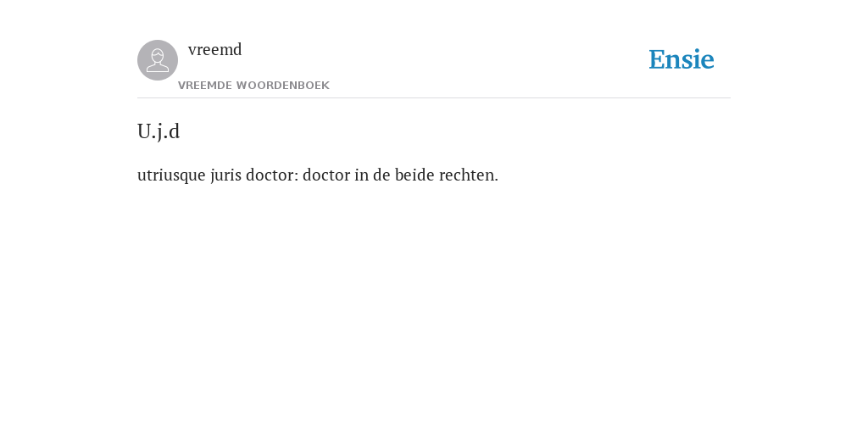Click the word rechten at sentence end
Screen dimensions: 868x434
point(468,175)
